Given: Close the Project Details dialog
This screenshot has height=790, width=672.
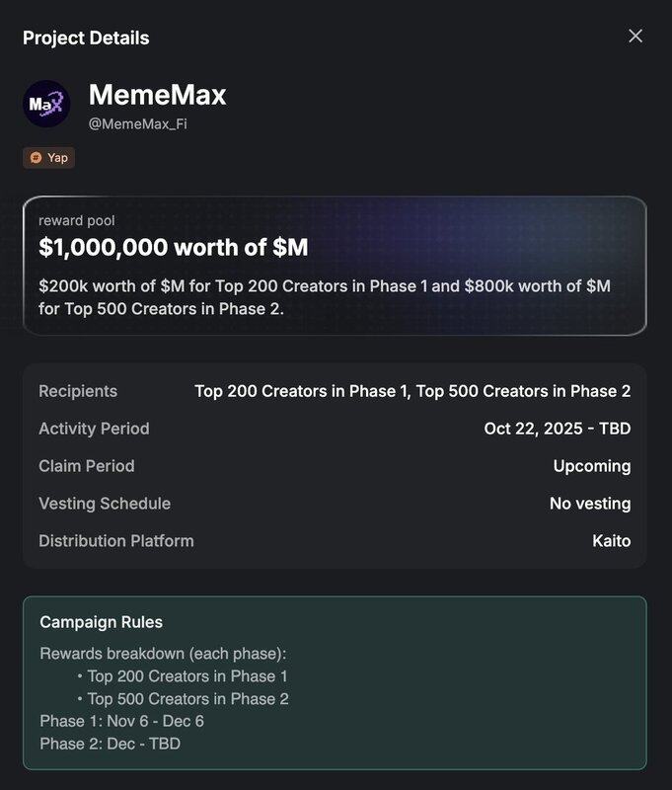Looking at the screenshot, I should point(635,37).
